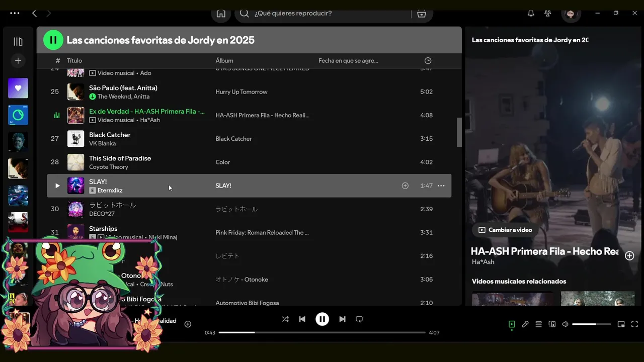Open Ha*Ash artist link in right panel
This screenshot has width=644, height=362.
[x=483, y=262]
